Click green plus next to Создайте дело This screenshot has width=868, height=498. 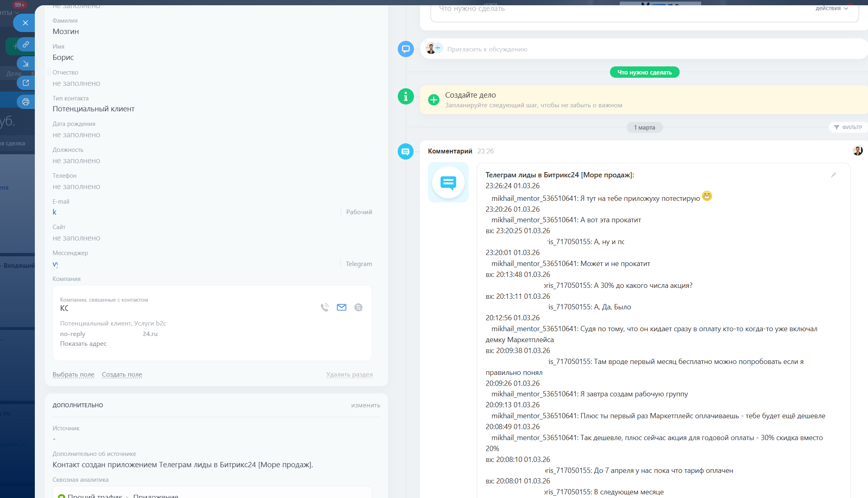(433, 100)
